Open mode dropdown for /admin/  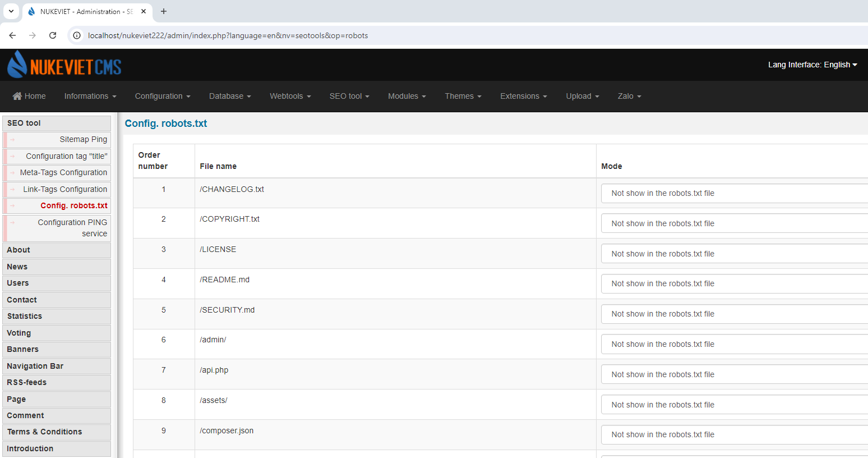735,344
